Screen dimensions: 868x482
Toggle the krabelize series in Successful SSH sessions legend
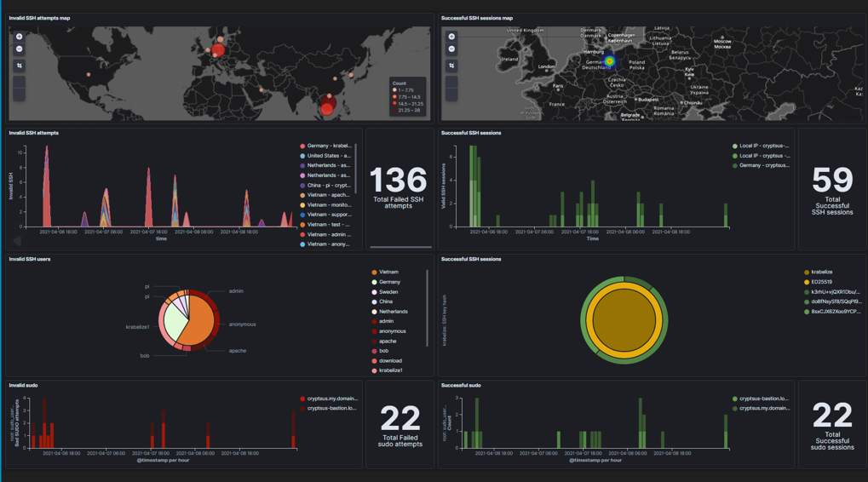tap(821, 273)
